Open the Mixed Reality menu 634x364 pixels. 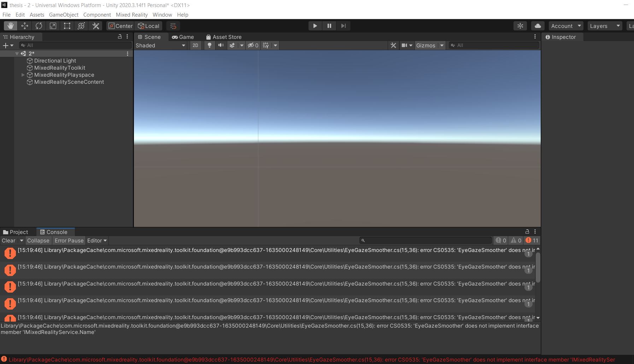(x=131, y=15)
